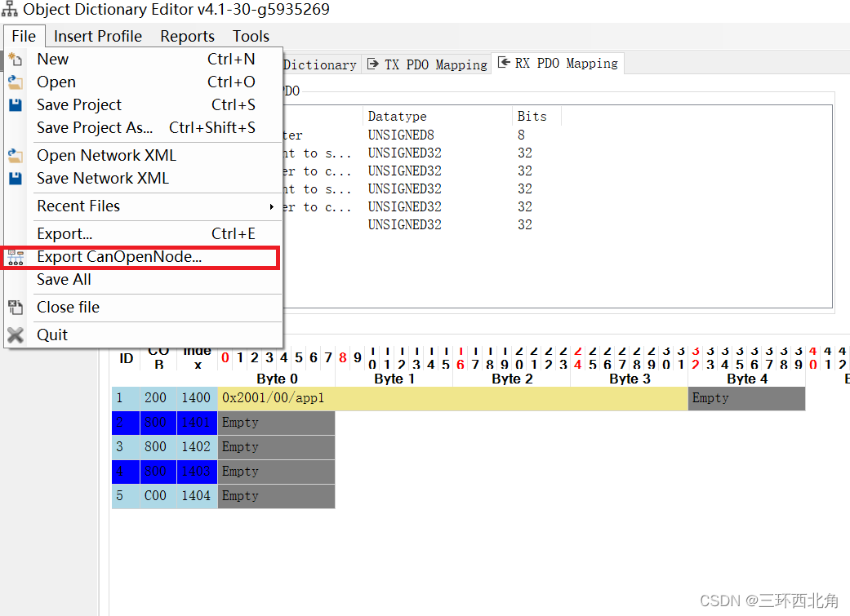Click the Save Project floppy disk icon
Viewport: 850px width, 616px height.
pyautogui.click(x=16, y=104)
